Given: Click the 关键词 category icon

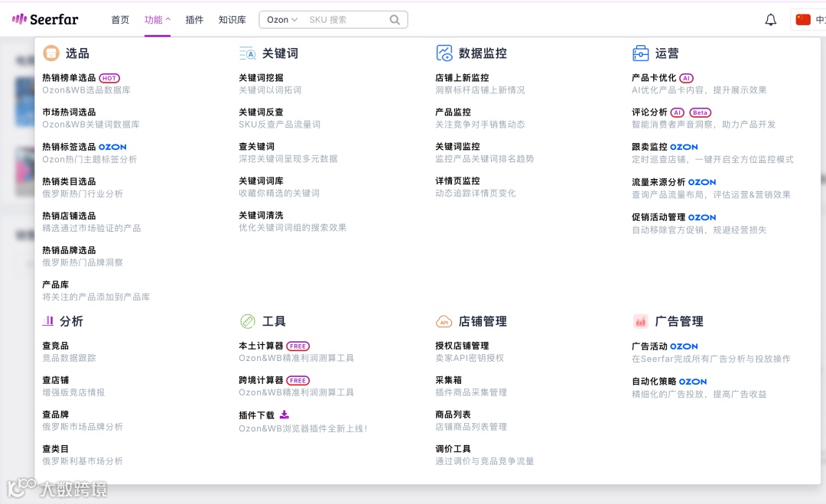Looking at the screenshot, I should [247, 54].
